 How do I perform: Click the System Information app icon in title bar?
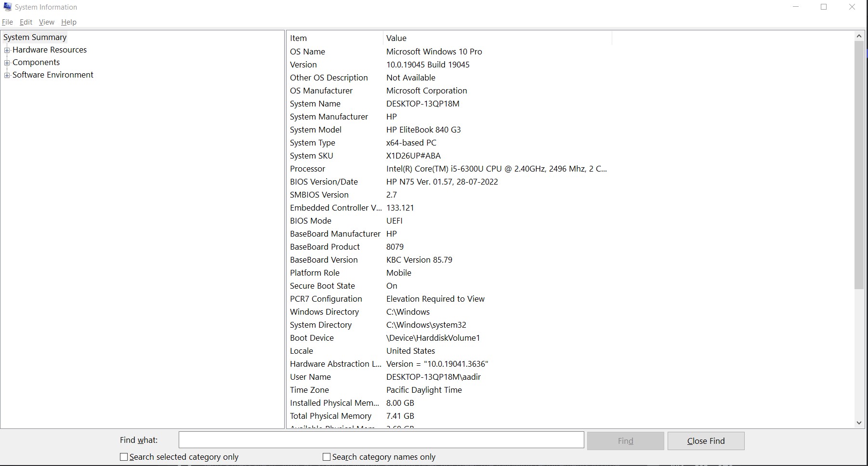[7, 7]
